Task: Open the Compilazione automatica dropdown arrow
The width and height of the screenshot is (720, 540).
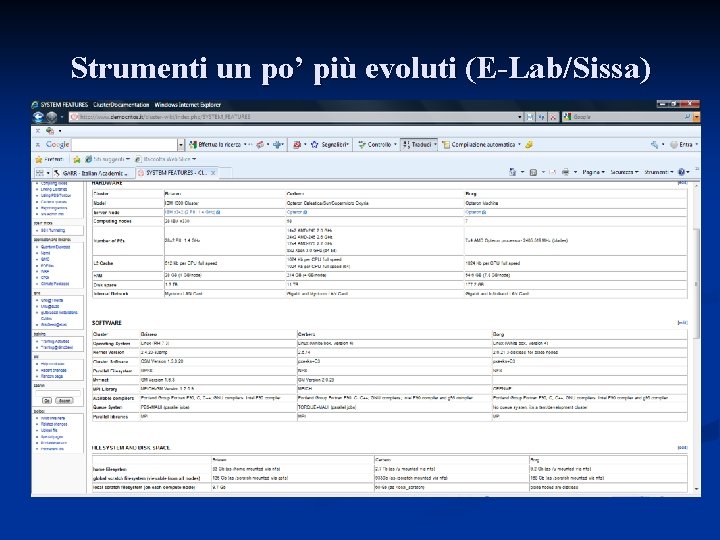Action: 519,145
